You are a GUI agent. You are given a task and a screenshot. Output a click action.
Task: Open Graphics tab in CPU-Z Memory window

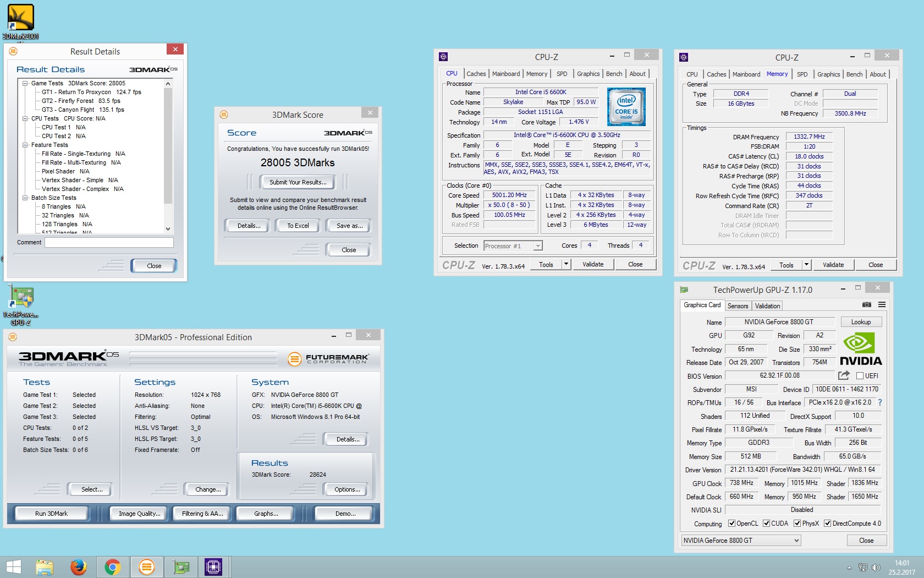pos(828,74)
